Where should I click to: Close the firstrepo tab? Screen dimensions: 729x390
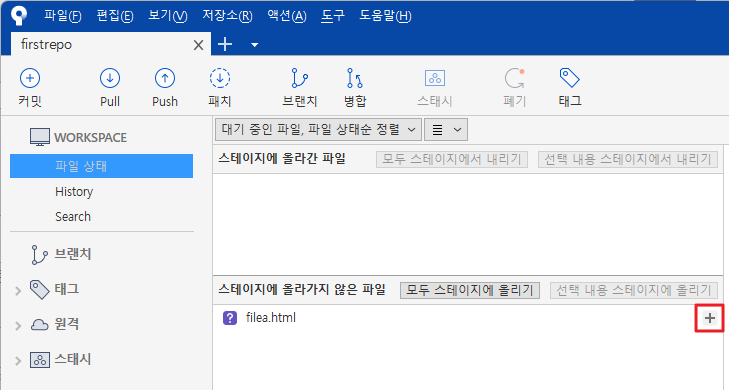(198, 45)
